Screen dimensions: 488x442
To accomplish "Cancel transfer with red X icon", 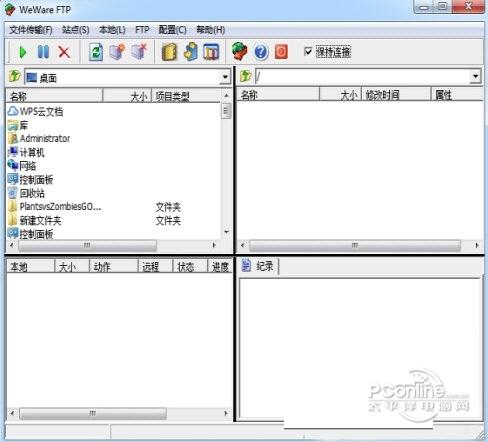I will tap(64, 52).
